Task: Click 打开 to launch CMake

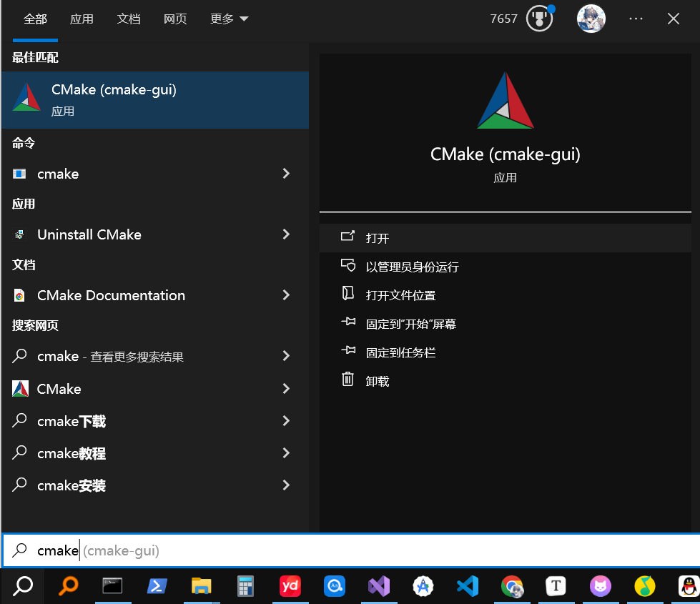Action: point(506,238)
